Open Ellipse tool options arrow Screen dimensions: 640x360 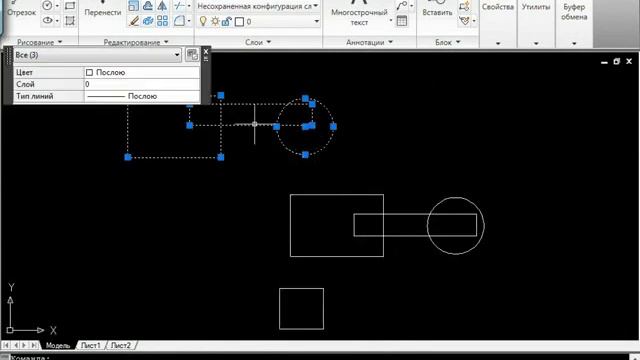[x=57, y=20]
